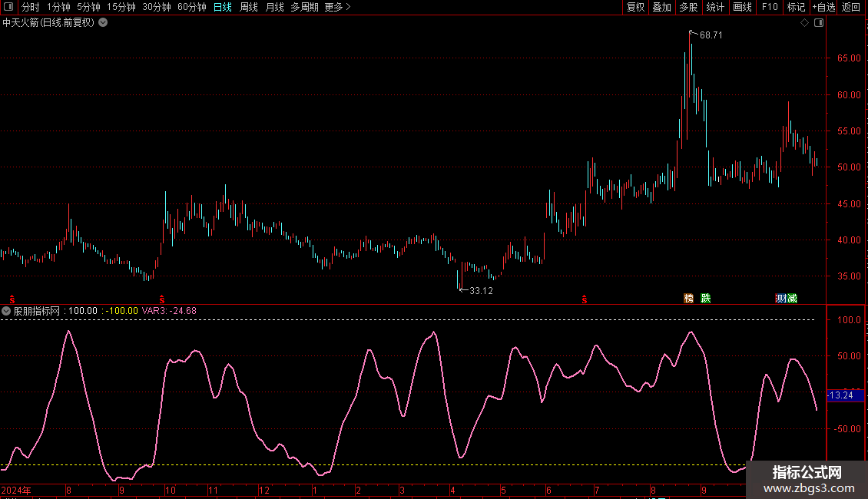The image size is (868, 499).
Task: Click 返回 to go back
Action: pyautogui.click(x=851, y=7)
